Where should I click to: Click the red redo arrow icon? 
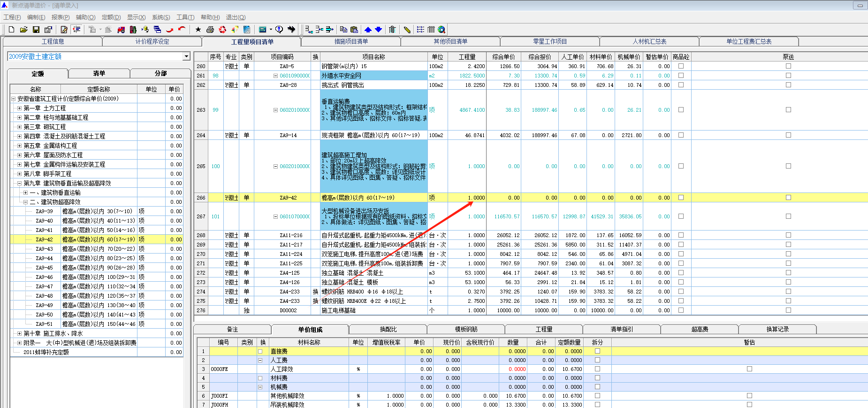coord(169,30)
